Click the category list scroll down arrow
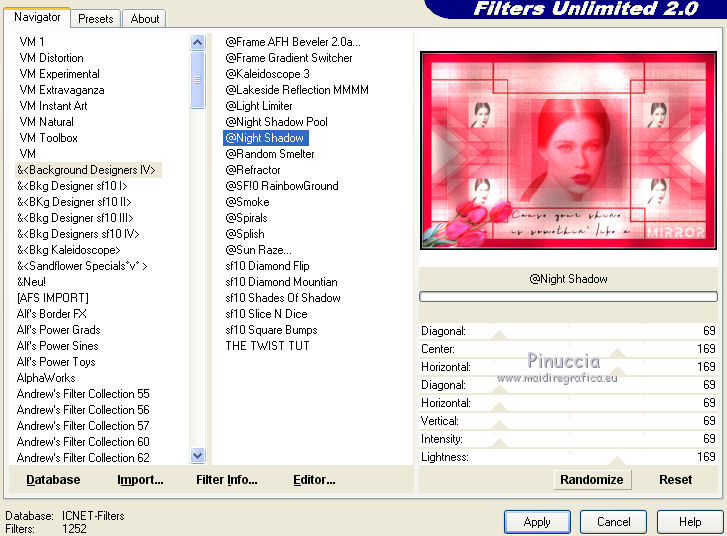 (198, 456)
